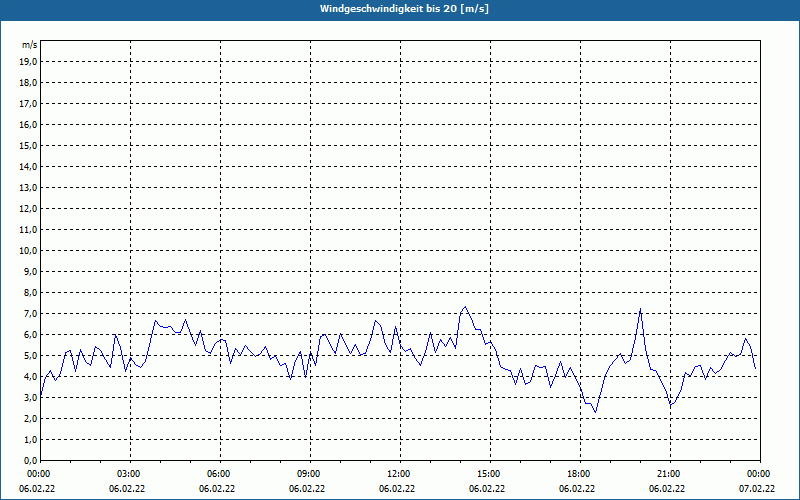Click the 8,0 y-axis label

tap(30, 293)
